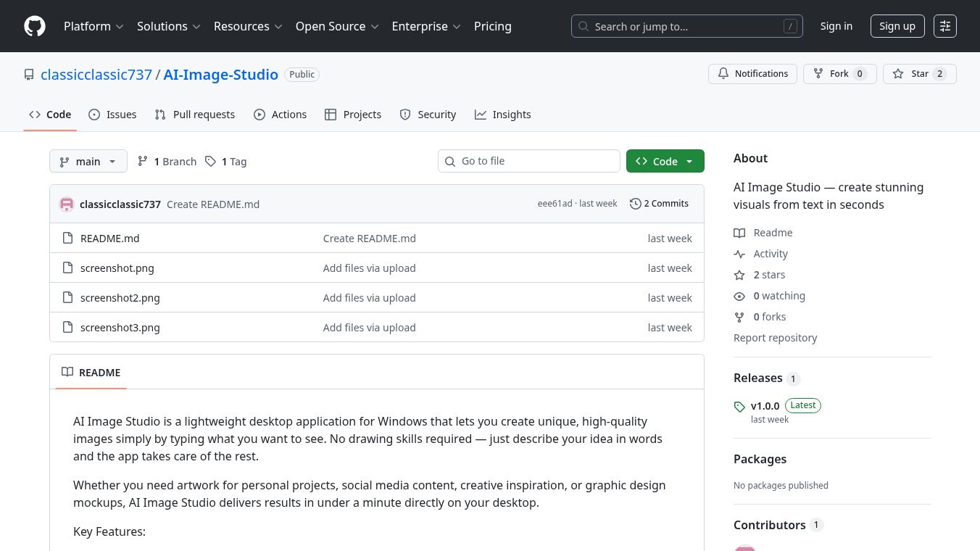Open the appearance settings icon button
Viewport: 980px width, 551px height.
pyautogui.click(x=944, y=26)
